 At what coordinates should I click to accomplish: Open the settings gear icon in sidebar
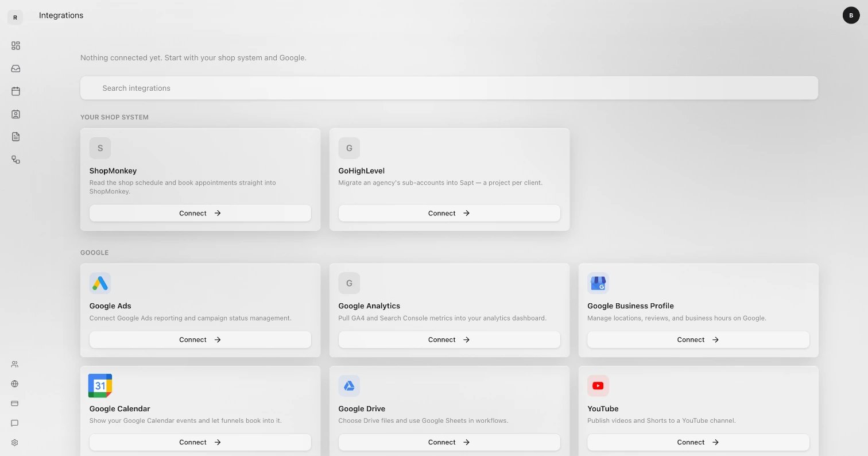coord(15,443)
